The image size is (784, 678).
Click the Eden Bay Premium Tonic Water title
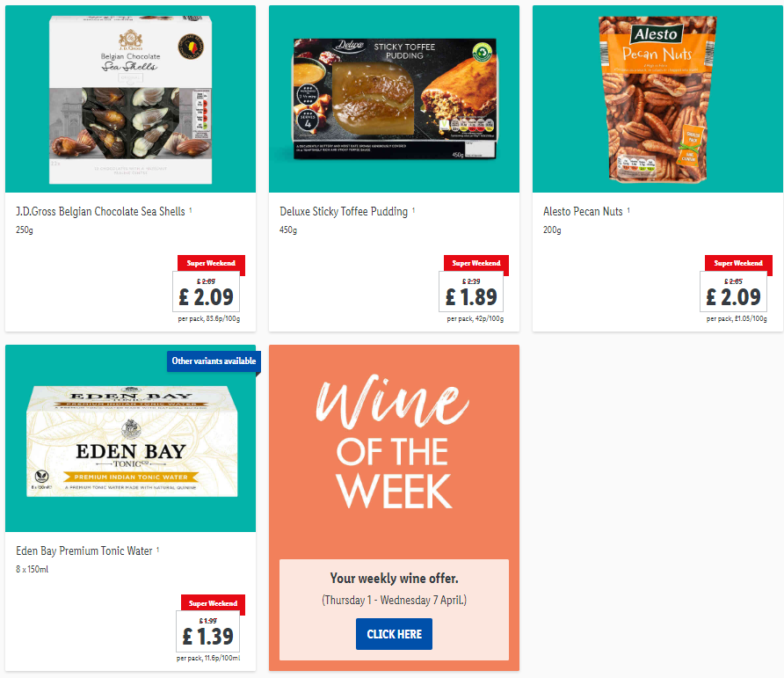click(x=84, y=550)
